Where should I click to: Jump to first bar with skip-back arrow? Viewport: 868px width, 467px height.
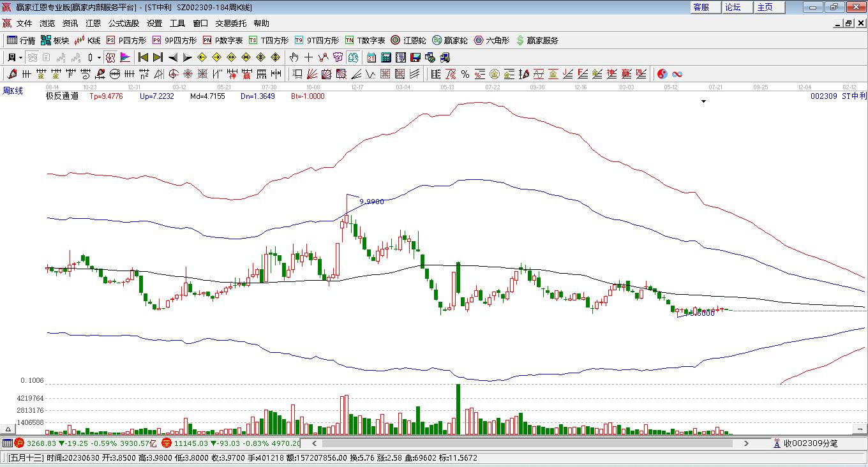(143, 57)
